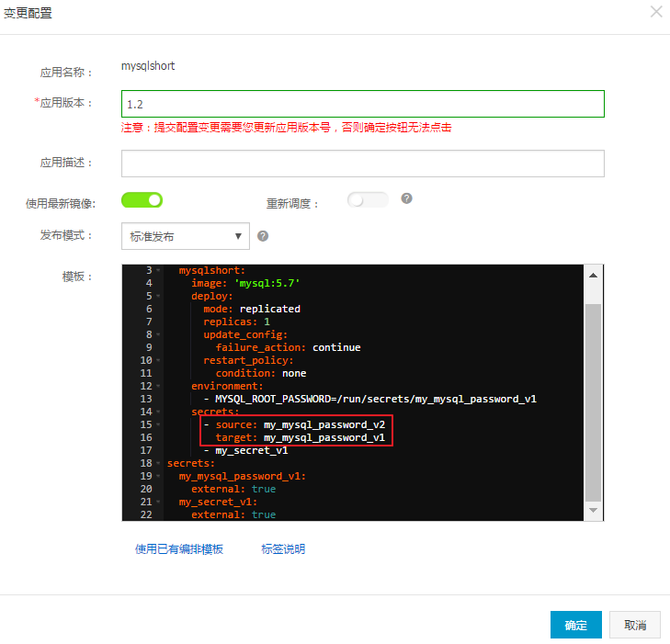Click 'failure_action: continue' line
Viewport: 670px width, 644px height.
pos(288,347)
